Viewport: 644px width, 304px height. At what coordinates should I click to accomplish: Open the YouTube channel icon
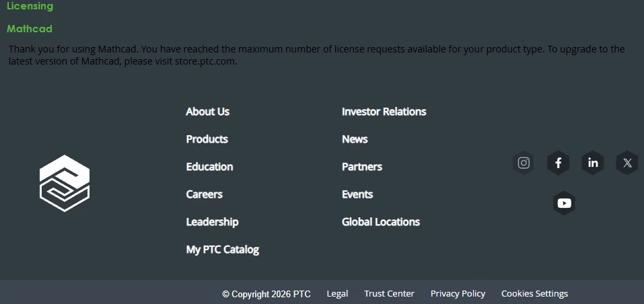tap(564, 203)
